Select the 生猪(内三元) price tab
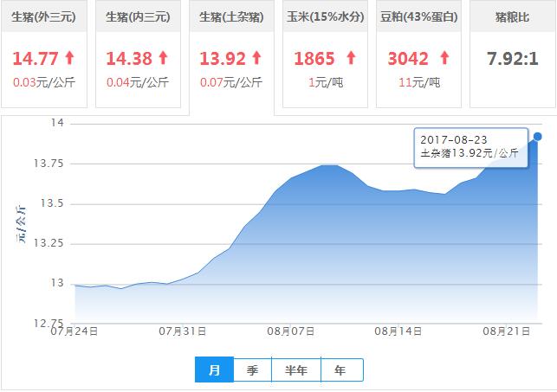557x392 pixels. [139, 54]
